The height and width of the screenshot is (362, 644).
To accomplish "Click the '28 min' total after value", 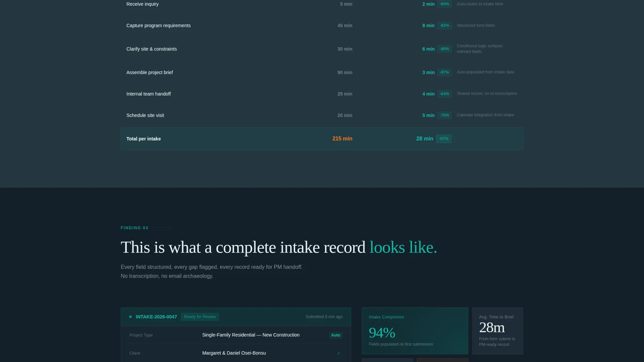I will coord(425,139).
